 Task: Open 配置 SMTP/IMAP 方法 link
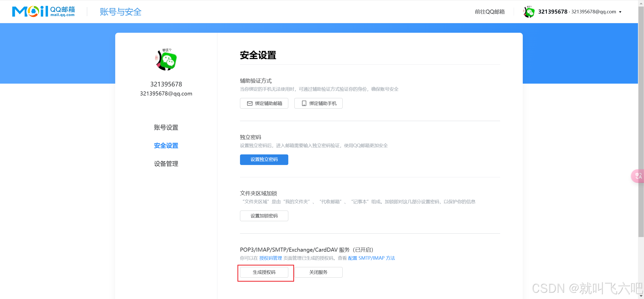[x=371, y=258]
